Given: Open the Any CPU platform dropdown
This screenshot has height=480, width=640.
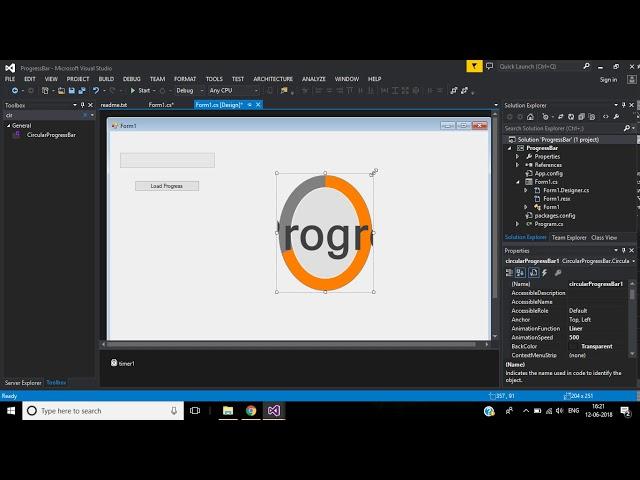Looking at the screenshot, I should point(234,91).
